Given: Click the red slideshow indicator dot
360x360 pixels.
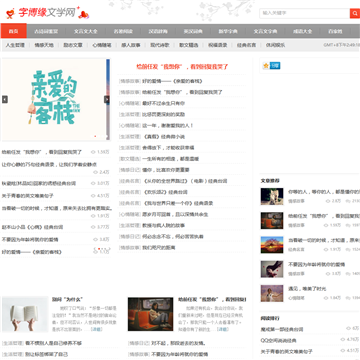Looking at the screenshot, I should pos(95,136).
